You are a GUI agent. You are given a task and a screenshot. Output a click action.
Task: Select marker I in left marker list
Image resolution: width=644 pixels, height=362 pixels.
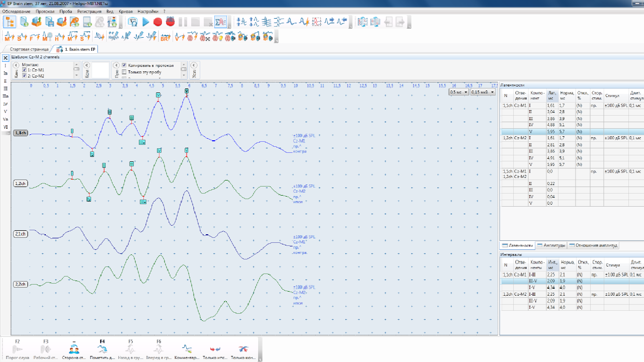click(6, 66)
